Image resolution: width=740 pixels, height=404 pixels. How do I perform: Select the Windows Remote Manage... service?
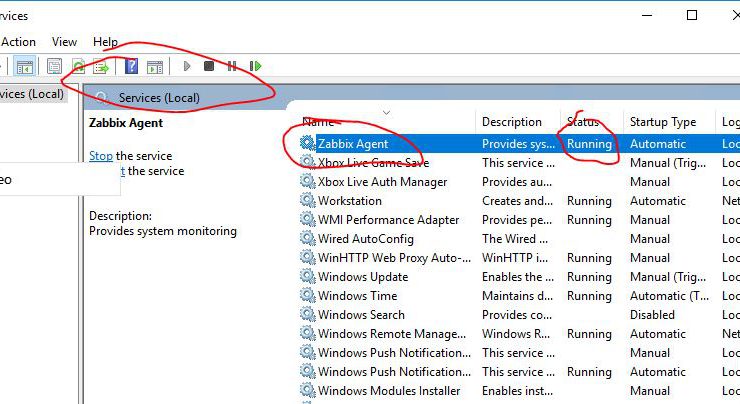(x=392, y=334)
